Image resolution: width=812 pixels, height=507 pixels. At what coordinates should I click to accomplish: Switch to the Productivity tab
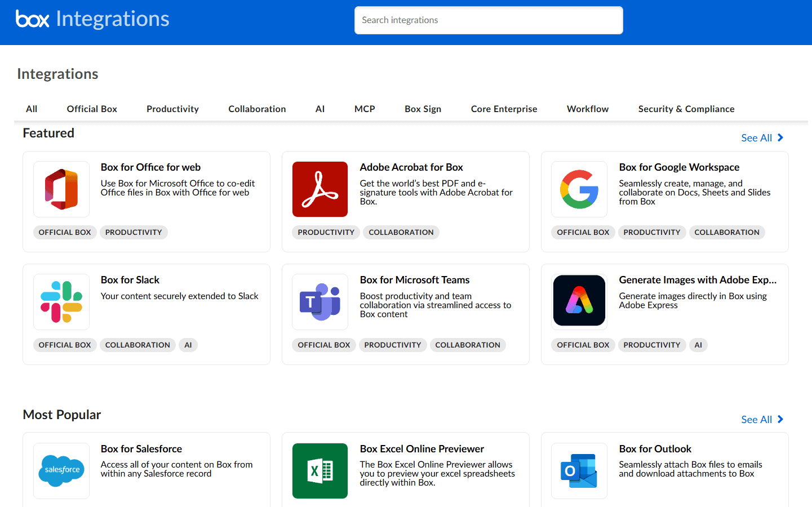pos(172,109)
